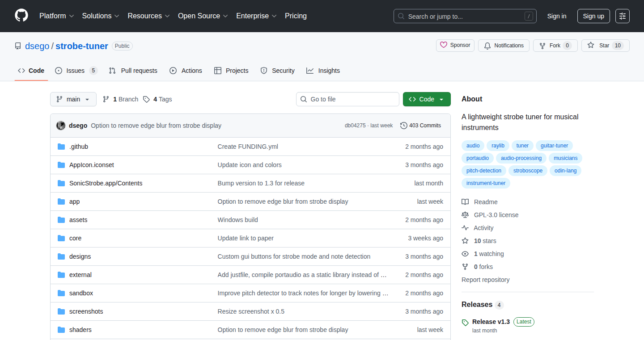
Task: Click the folder icon for .github
Action: [x=61, y=147]
